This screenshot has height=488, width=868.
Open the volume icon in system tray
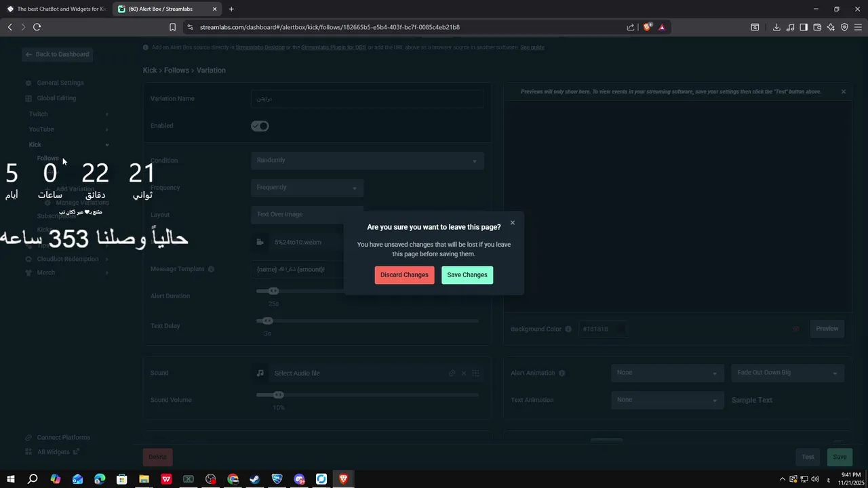pyautogui.click(x=816, y=479)
